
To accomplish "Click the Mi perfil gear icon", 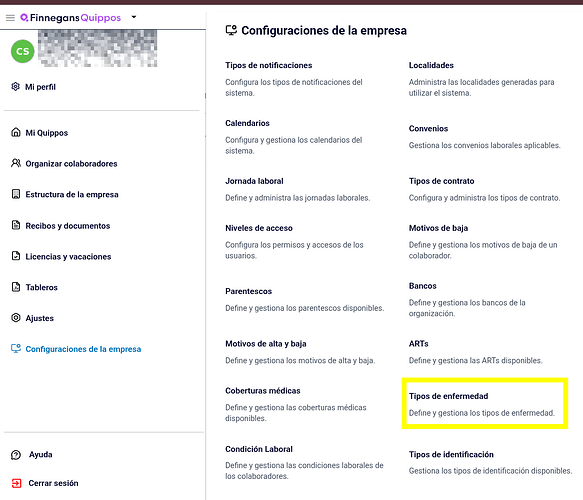I will (15, 87).
